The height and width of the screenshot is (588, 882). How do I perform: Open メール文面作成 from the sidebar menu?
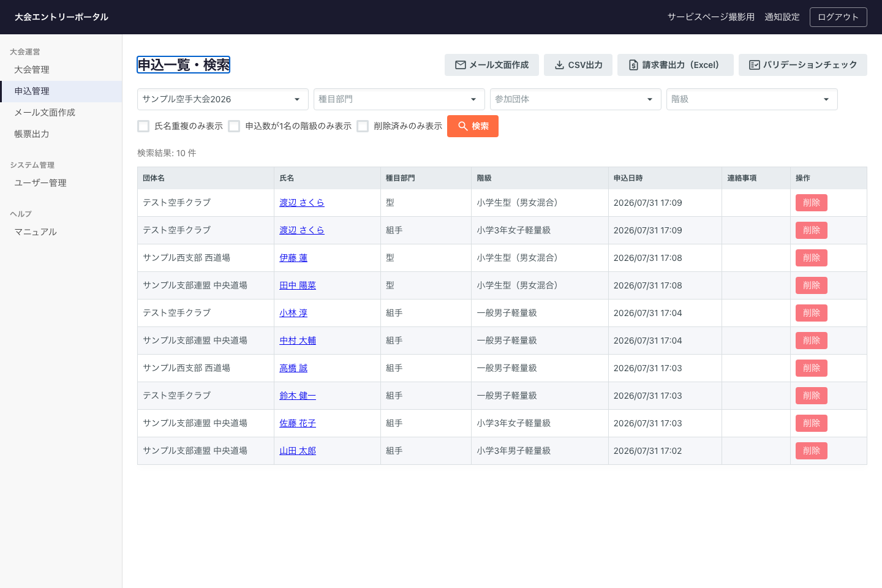pyautogui.click(x=61, y=113)
